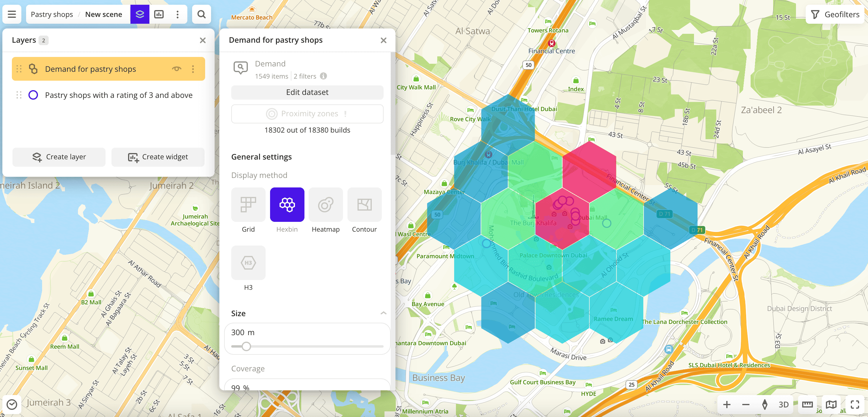Choose the H3 display method

click(248, 263)
